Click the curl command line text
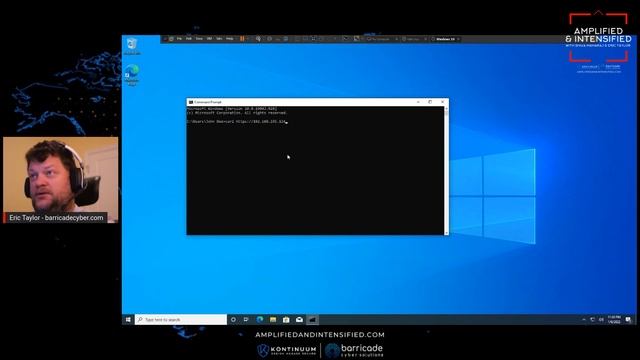Viewport: 640px width, 360px height. click(237, 122)
